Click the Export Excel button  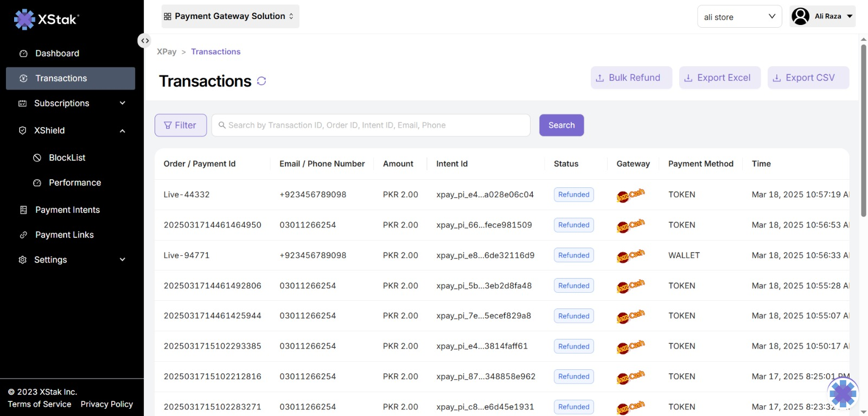pos(719,78)
